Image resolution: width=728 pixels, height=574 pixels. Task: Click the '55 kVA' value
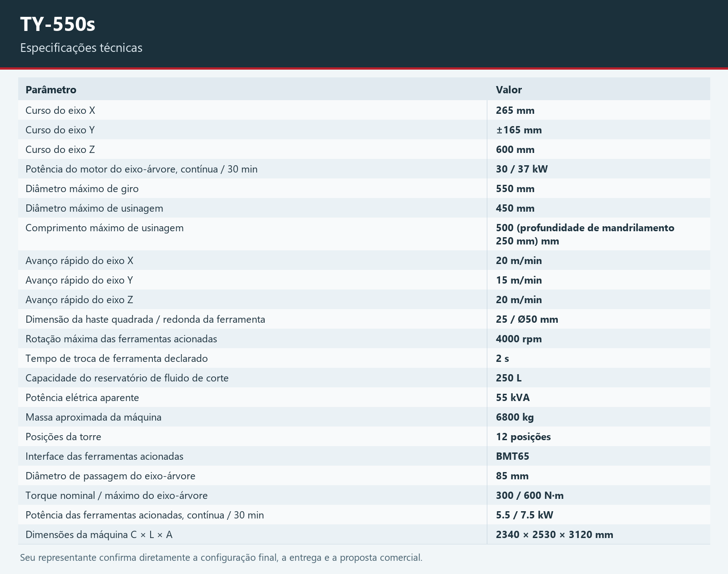[x=513, y=397]
